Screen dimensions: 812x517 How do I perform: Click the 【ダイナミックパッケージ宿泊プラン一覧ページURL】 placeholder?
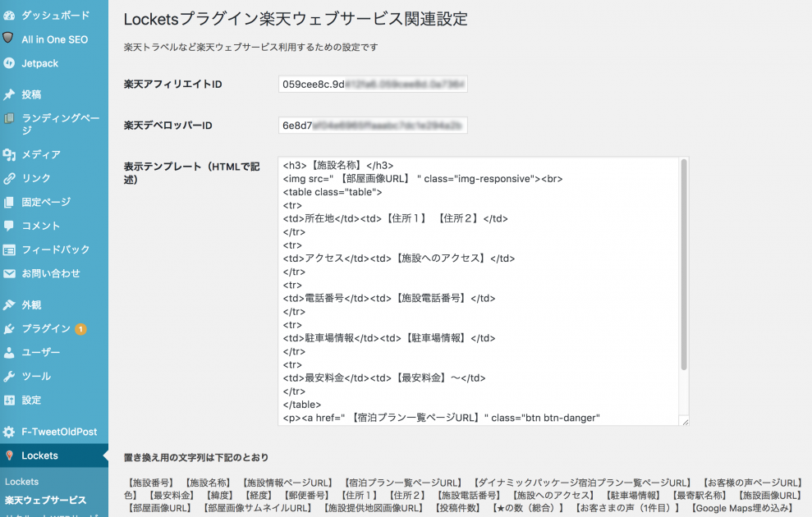pyautogui.click(x=582, y=483)
